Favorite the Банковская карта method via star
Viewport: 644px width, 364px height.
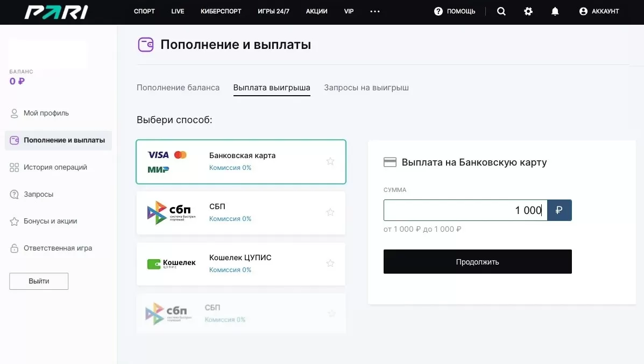(x=330, y=161)
